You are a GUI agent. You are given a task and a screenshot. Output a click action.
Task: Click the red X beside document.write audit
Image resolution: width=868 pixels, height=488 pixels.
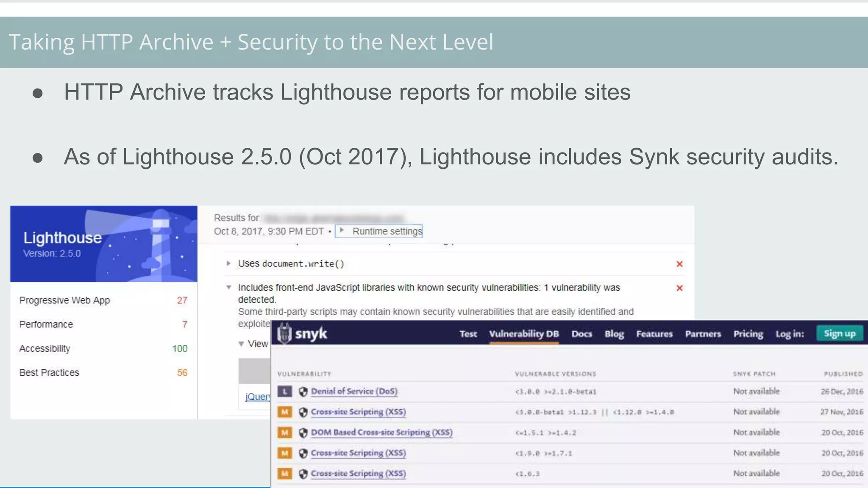[x=679, y=264]
